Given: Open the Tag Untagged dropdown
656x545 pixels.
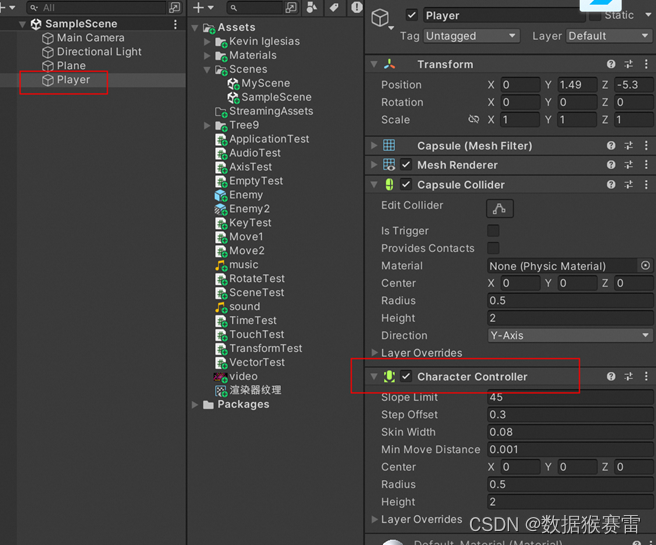Looking at the screenshot, I should (472, 36).
